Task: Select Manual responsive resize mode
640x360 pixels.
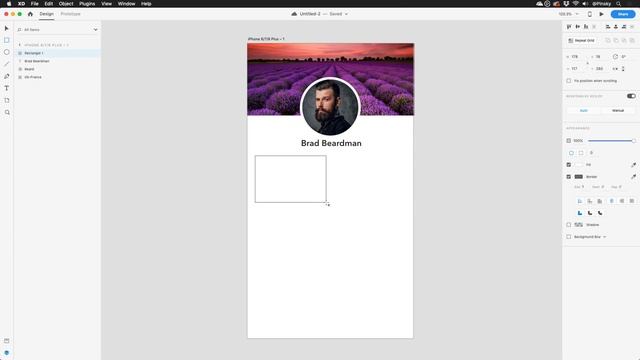Action: point(618,111)
